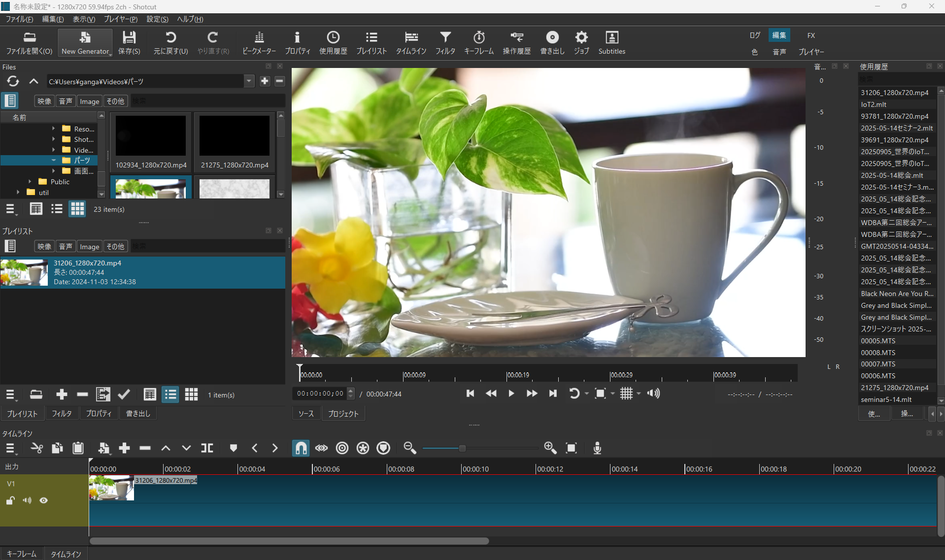The image size is (945, 560).
Task: Switch to the Project tab
Action: 343,414
